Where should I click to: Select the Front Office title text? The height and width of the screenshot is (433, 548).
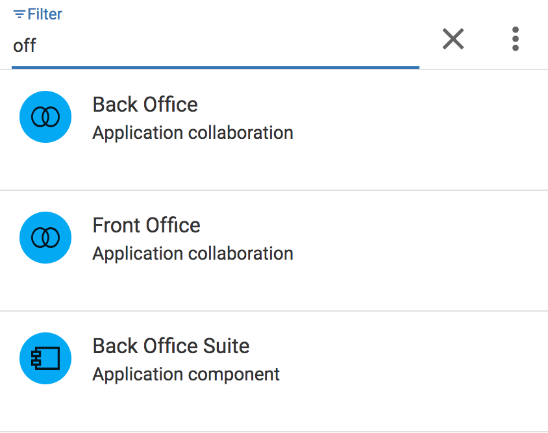[146, 225]
